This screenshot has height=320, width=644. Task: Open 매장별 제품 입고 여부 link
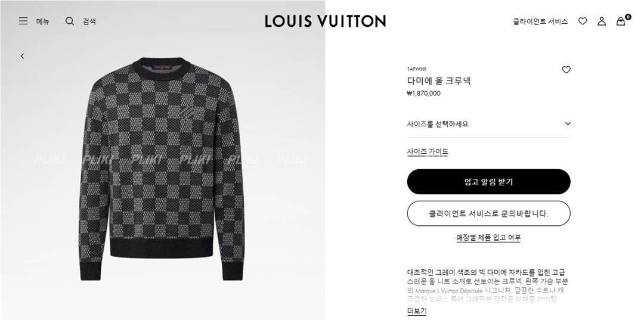point(489,238)
